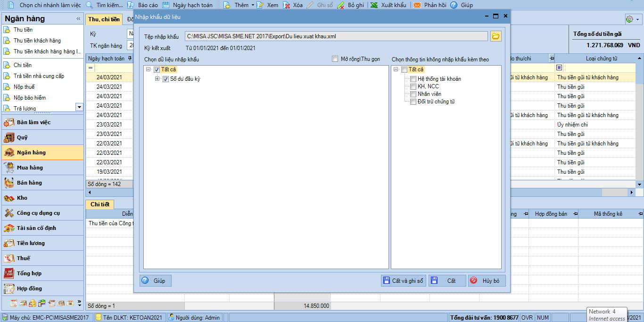This screenshot has height=322, width=644.
Task: Click Người dùng: Admin status bar entry
Action: tap(195, 318)
